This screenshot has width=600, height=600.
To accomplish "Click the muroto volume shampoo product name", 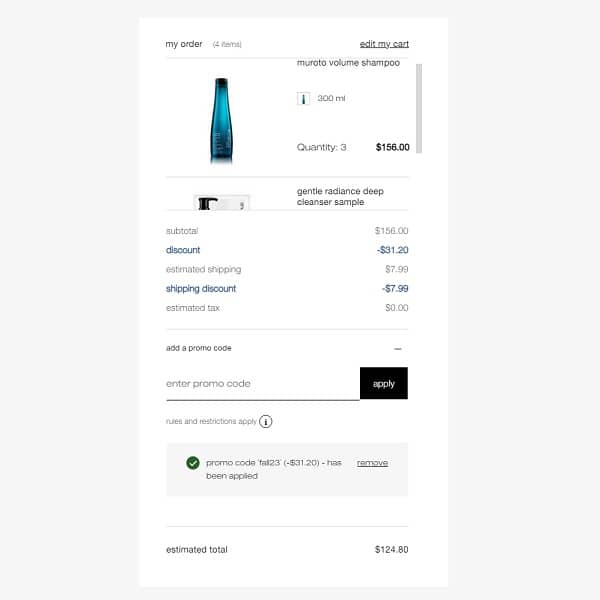I will [x=348, y=63].
